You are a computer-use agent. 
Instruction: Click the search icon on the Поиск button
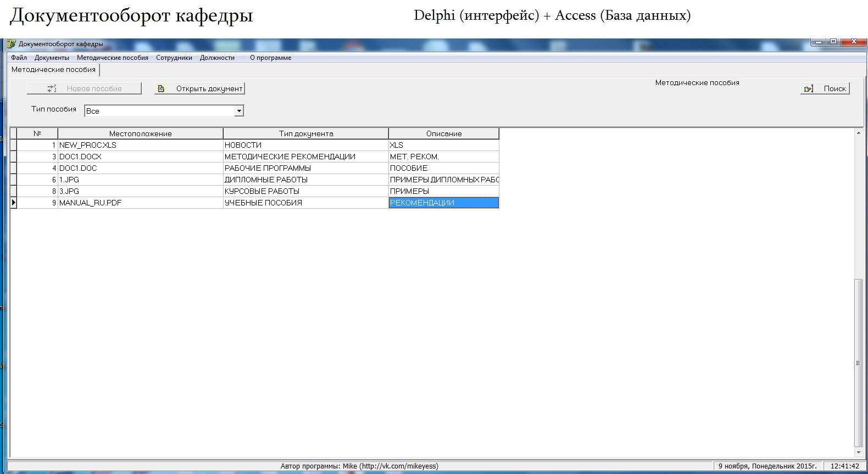[x=809, y=88]
